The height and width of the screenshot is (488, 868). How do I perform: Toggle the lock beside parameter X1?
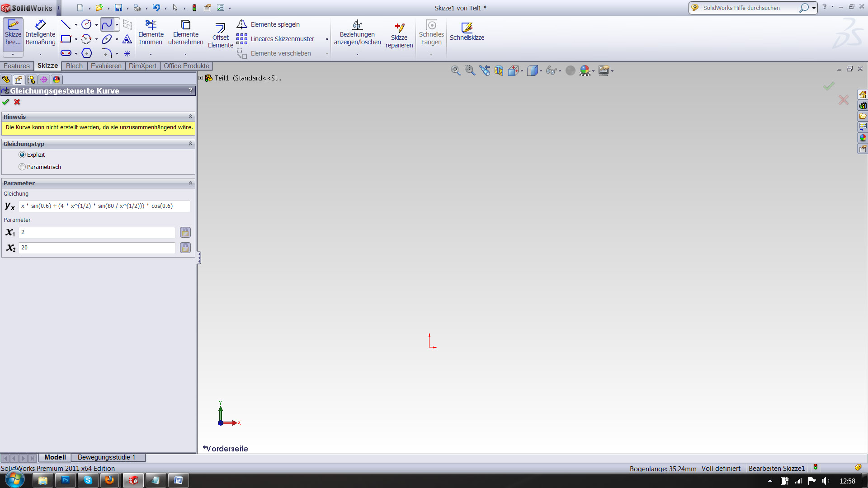click(185, 232)
